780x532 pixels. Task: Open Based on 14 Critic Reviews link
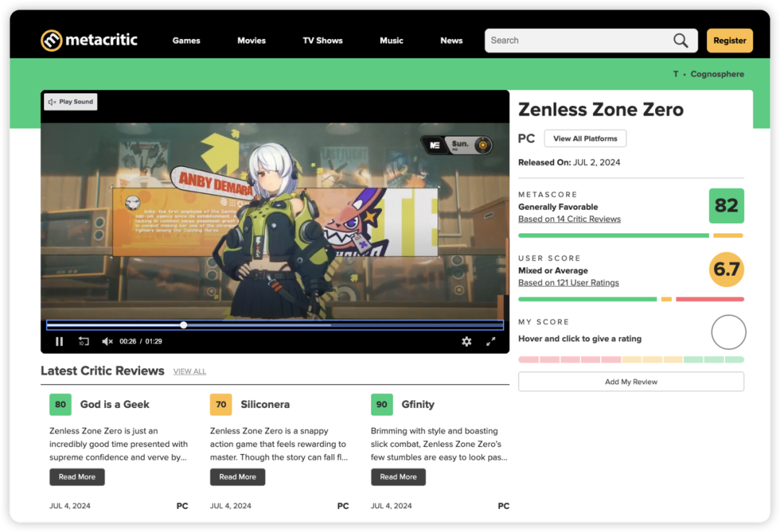click(x=570, y=219)
